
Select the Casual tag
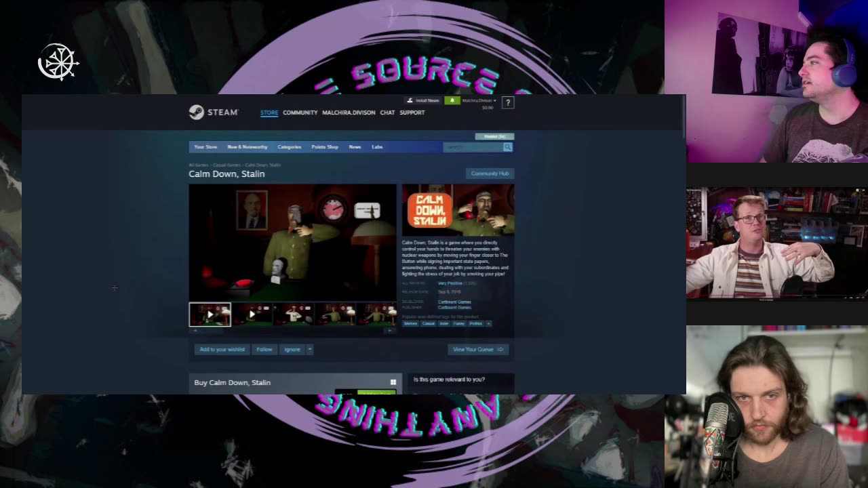[x=429, y=323]
